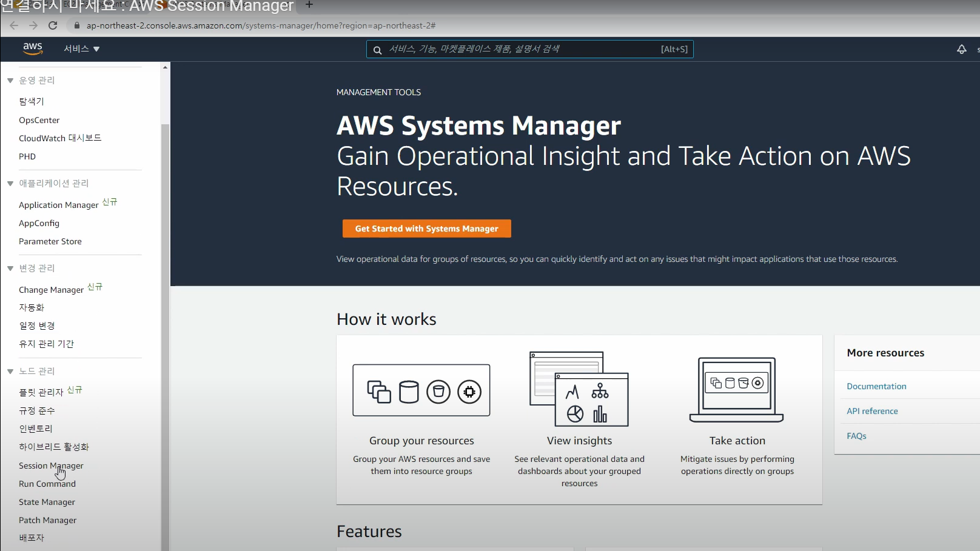
Task: Open 인벤토리
Action: pyautogui.click(x=36, y=429)
